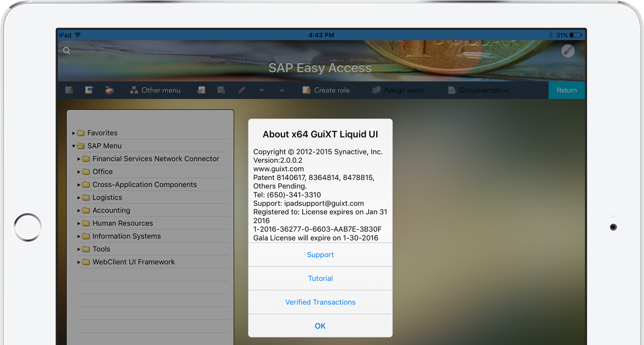Click the Office folder icon
644x345 pixels.
(x=86, y=171)
